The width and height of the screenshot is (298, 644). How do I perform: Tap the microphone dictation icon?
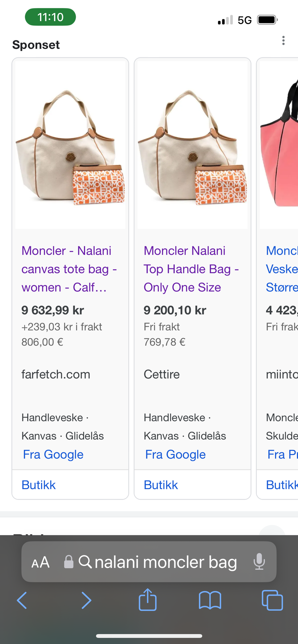point(259,562)
